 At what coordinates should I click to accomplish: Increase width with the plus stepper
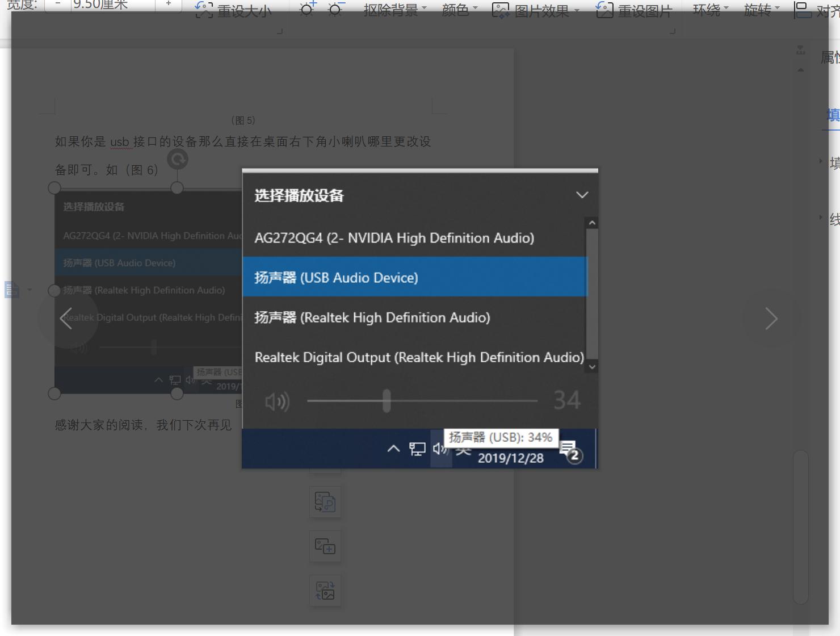169,4
